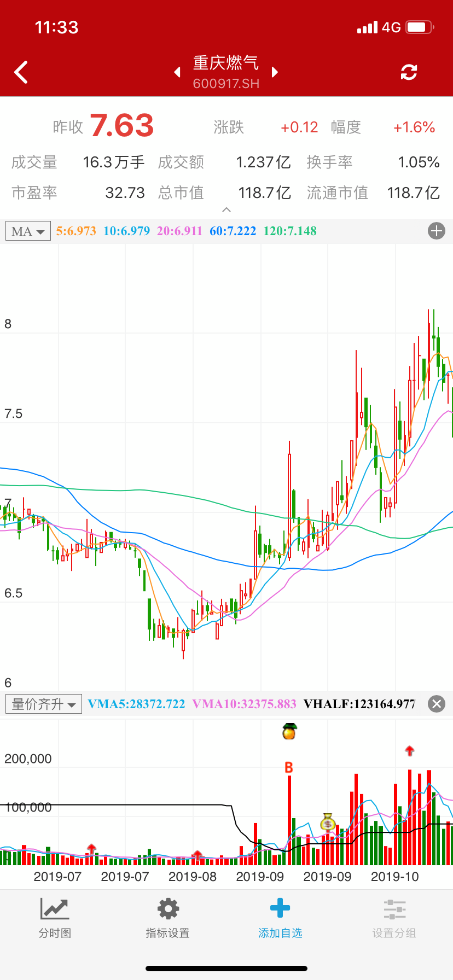The height and width of the screenshot is (980, 453).
Task: Tap the 2019-08 date axis label
Action: (193, 877)
